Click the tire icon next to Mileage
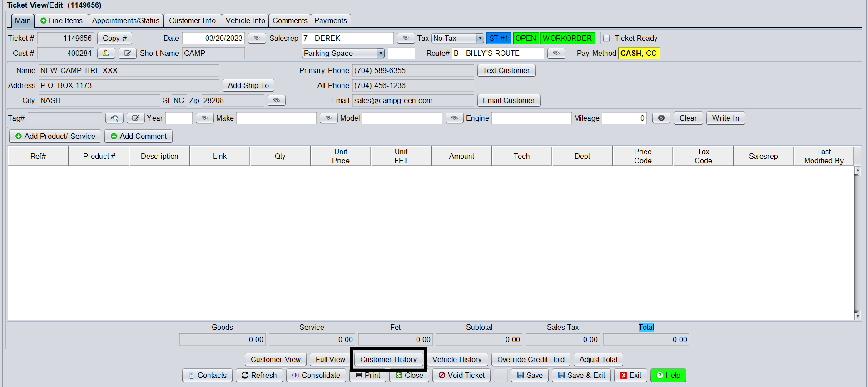Screen dimensions: 868x387 661,118
